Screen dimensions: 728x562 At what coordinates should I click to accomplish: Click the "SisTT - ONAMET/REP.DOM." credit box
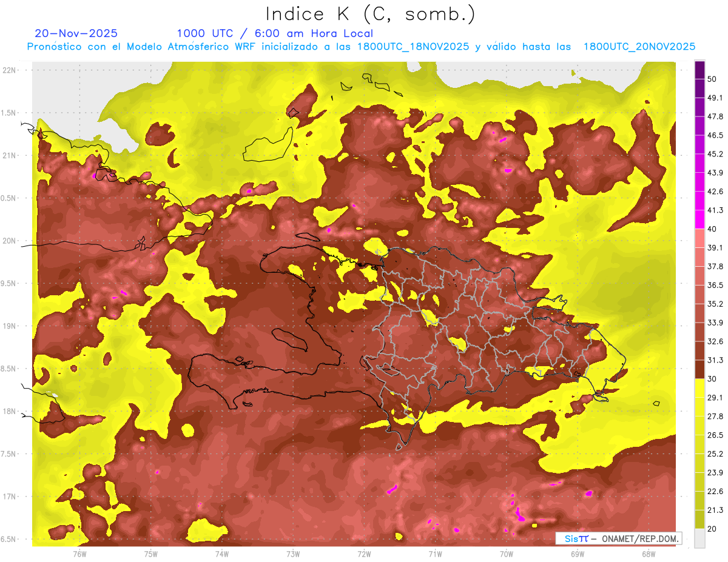619,538
